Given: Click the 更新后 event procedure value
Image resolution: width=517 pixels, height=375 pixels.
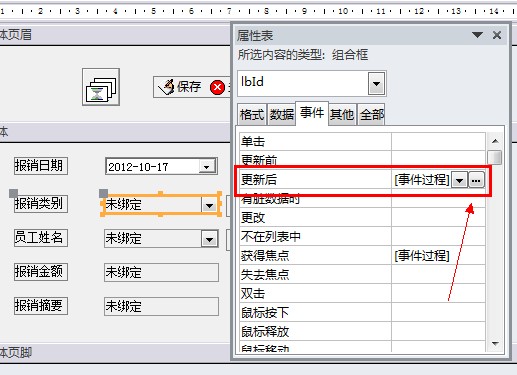Looking at the screenshot, I should pos(421,180).
